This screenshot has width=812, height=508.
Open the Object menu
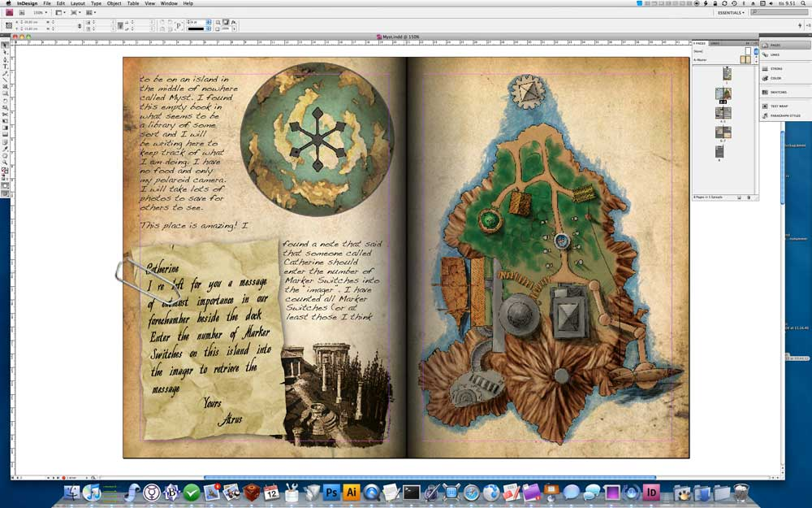click(114, 3)
